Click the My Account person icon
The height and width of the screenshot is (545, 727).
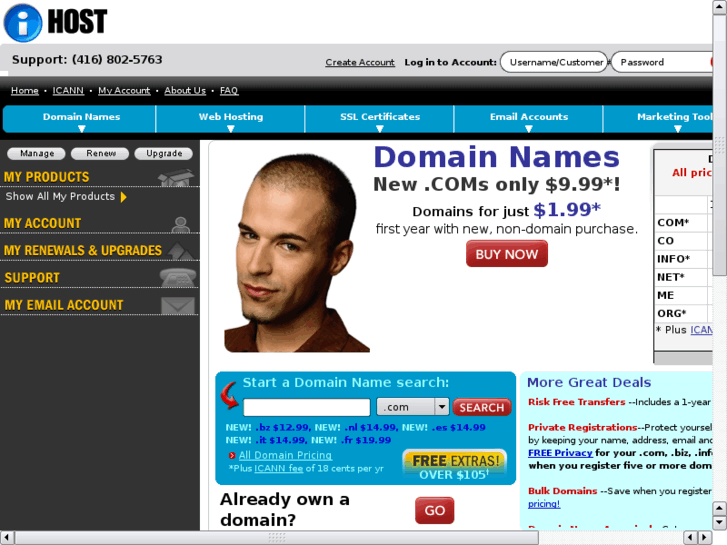(180, 224)
